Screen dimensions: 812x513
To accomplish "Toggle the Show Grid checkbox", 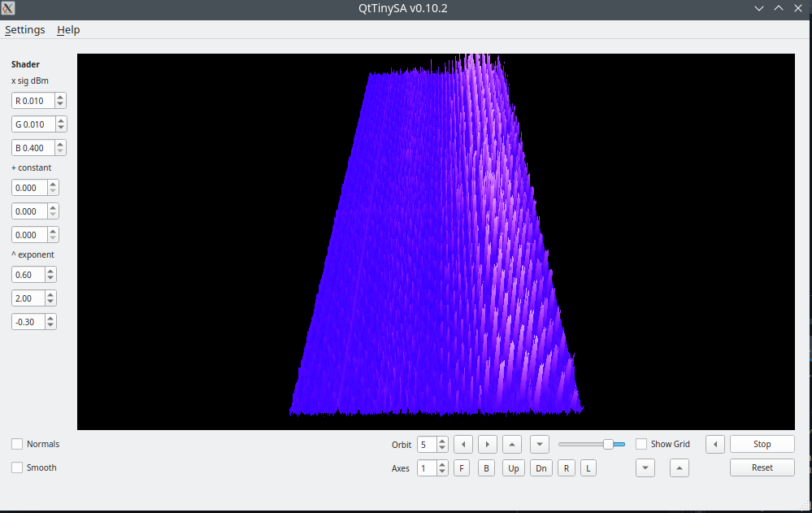I will [641, 444].
